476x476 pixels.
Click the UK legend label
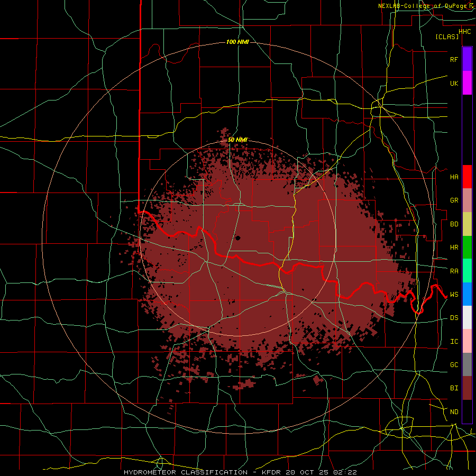[x=454, y=83]
